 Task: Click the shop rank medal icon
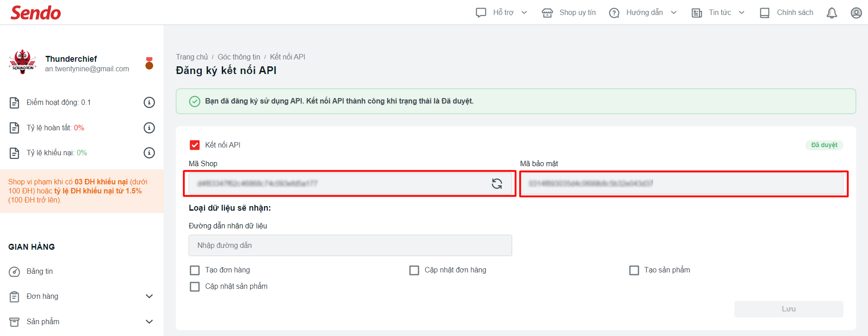click(x=149, y=63)
